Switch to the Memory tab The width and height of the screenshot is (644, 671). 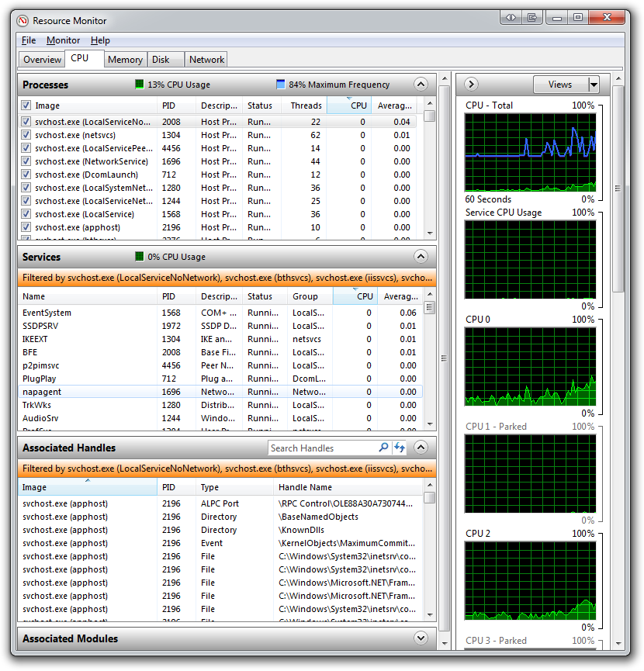(x=125, y=60)
